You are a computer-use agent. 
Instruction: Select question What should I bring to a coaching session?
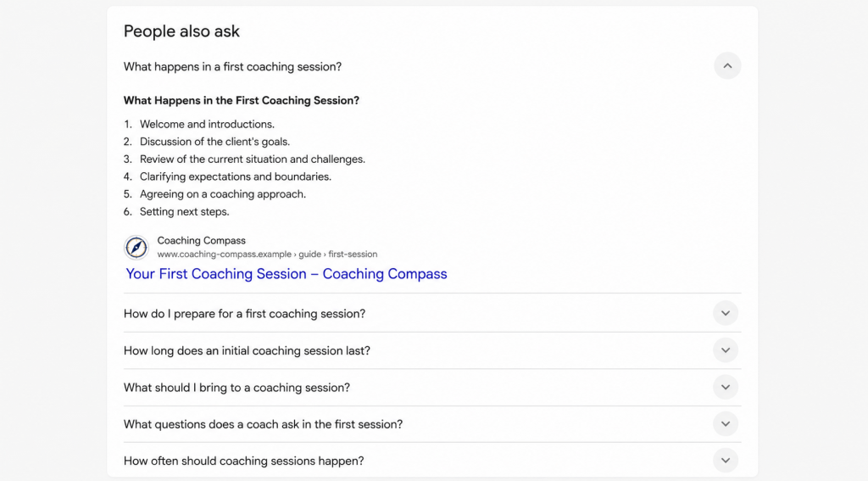coord(237,388)
